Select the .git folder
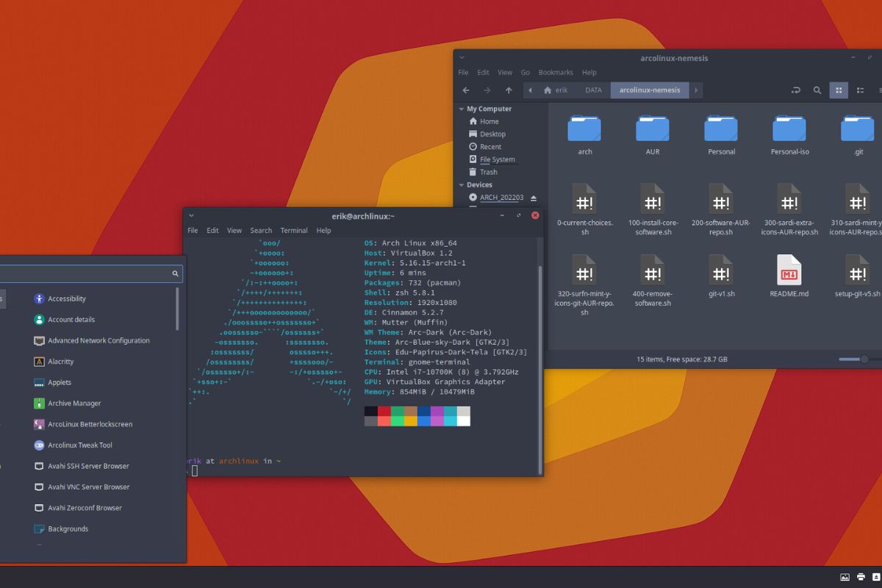Viewport: 882px width, 588px height. (858, 135)
